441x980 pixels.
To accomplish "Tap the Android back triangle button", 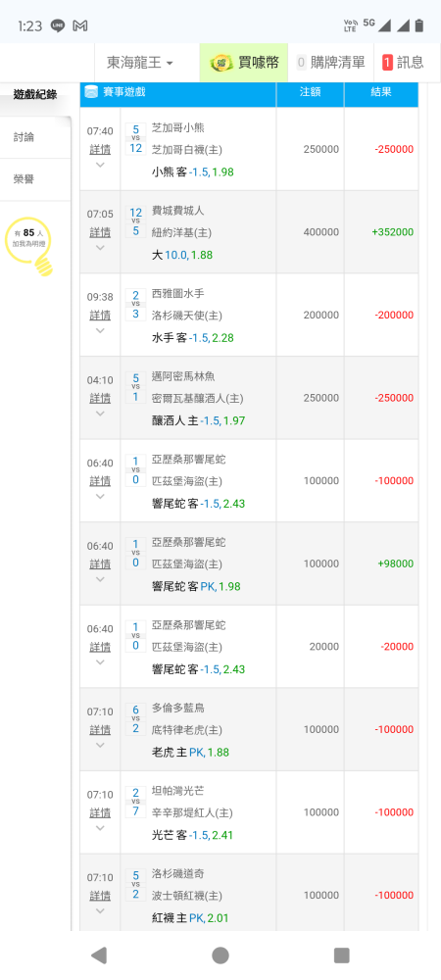I will coord(99,955).
